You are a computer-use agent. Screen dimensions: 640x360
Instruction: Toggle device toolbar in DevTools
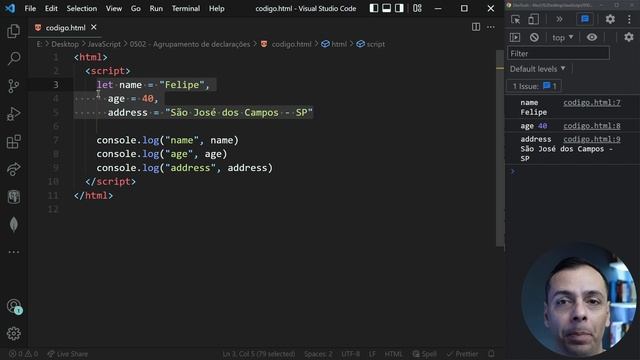click(533, 19)
